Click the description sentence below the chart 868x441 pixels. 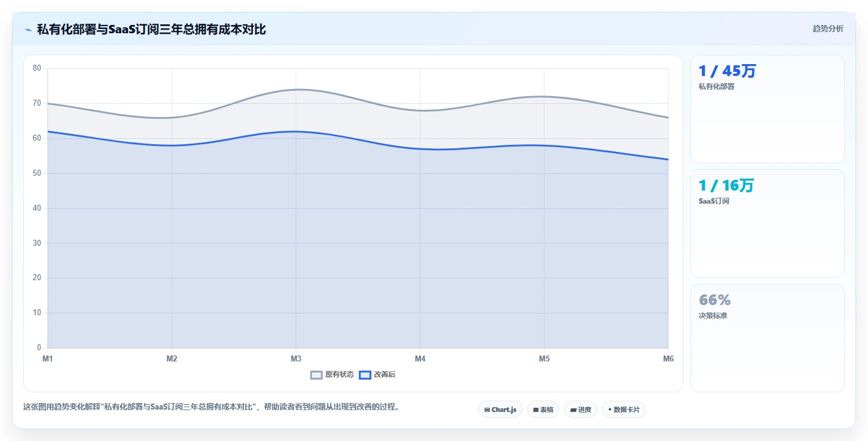211,407
